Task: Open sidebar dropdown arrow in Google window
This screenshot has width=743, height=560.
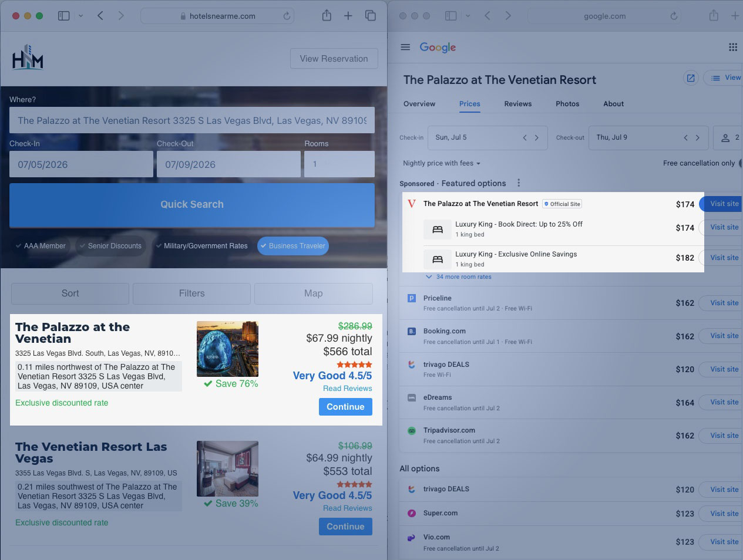Action: tap(468, 16)
